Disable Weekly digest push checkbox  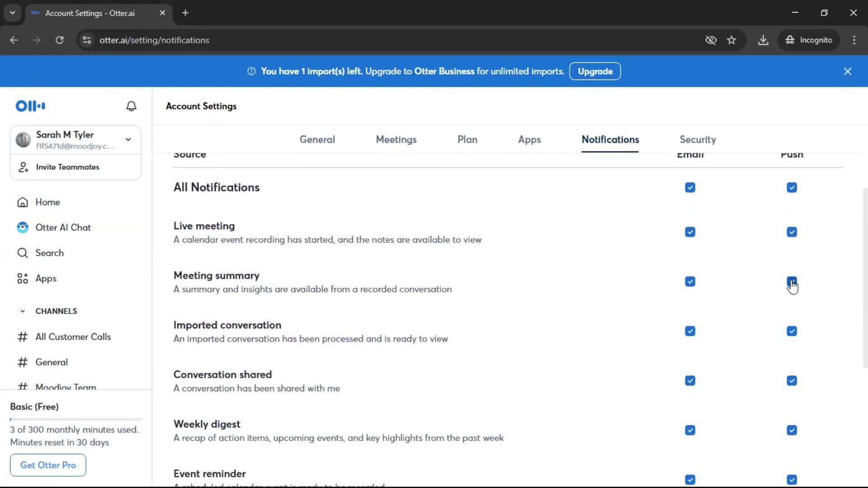pyautogui.click(x=792, y=430)
